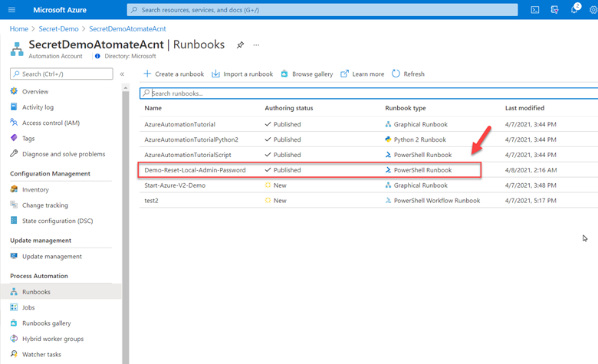The height and width of the screenshot is (364, 598).
Task: Open Jobs under Process Automation
Action: tap(28, 307)
